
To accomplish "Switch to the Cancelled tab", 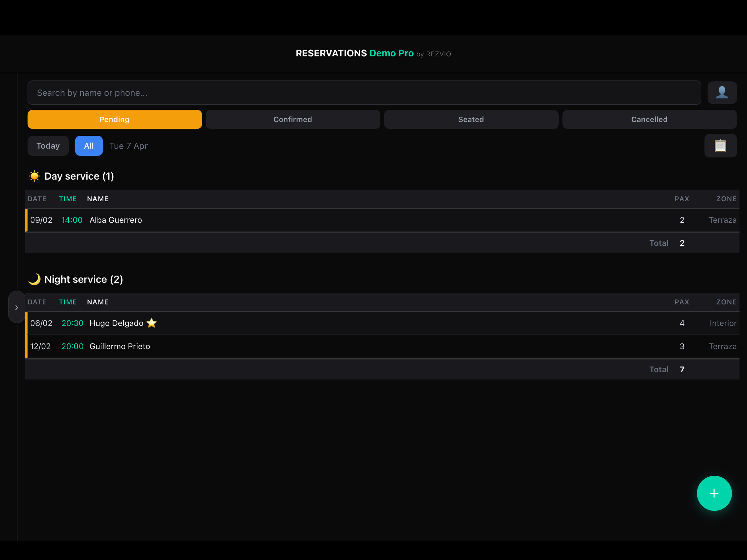I will pos(649,119).
